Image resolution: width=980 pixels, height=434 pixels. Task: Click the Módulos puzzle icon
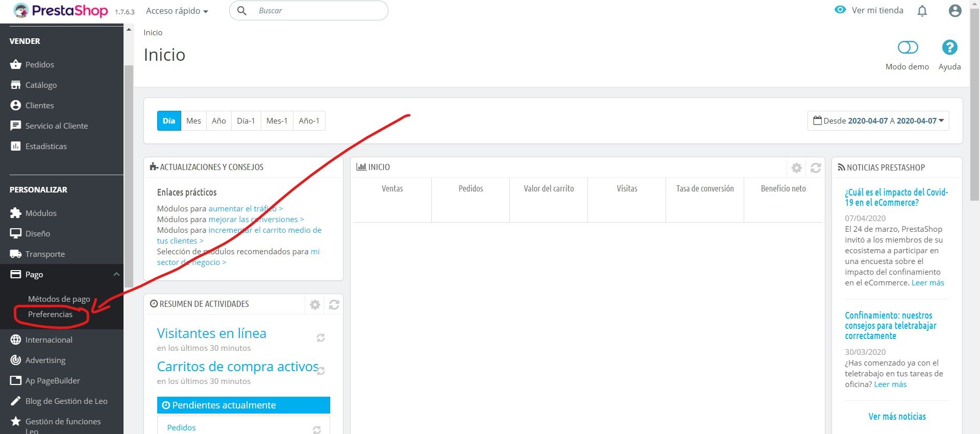tap(16, 213)
